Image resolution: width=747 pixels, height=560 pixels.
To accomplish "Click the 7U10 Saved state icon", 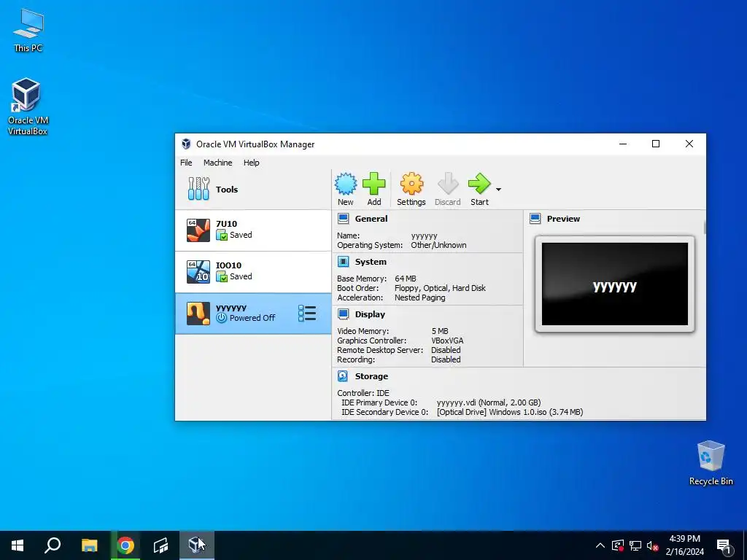I will click(x=222, y=235).
